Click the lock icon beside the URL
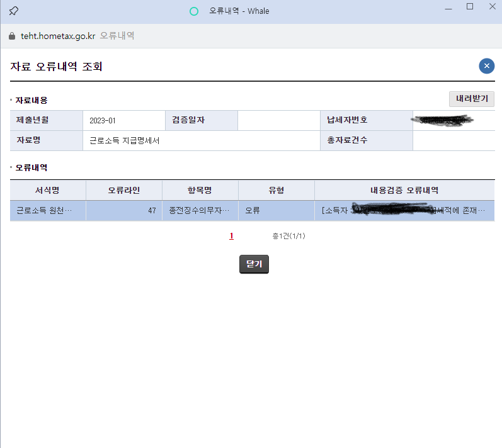502x448 pixels. 11,36
